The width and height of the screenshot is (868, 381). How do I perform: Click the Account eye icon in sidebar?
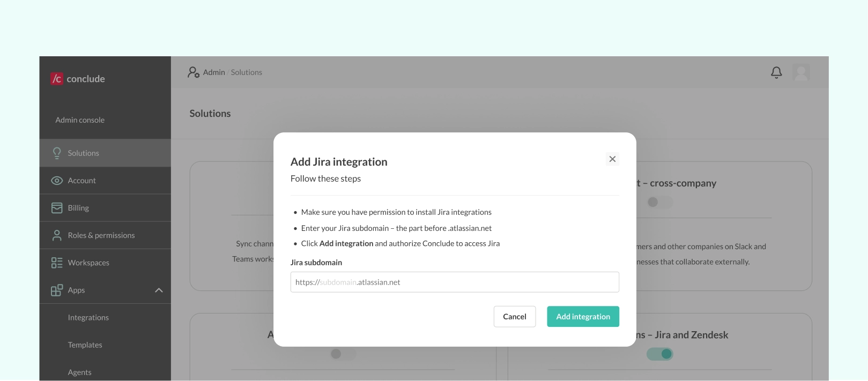click(57, 181)
